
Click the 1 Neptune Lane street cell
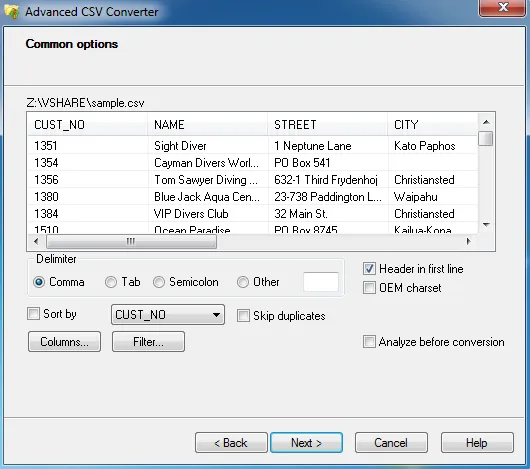pos(327,146)
